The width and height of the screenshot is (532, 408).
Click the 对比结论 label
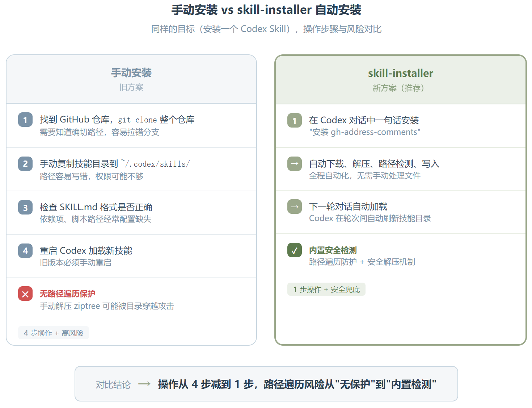[x=113, y=384]
